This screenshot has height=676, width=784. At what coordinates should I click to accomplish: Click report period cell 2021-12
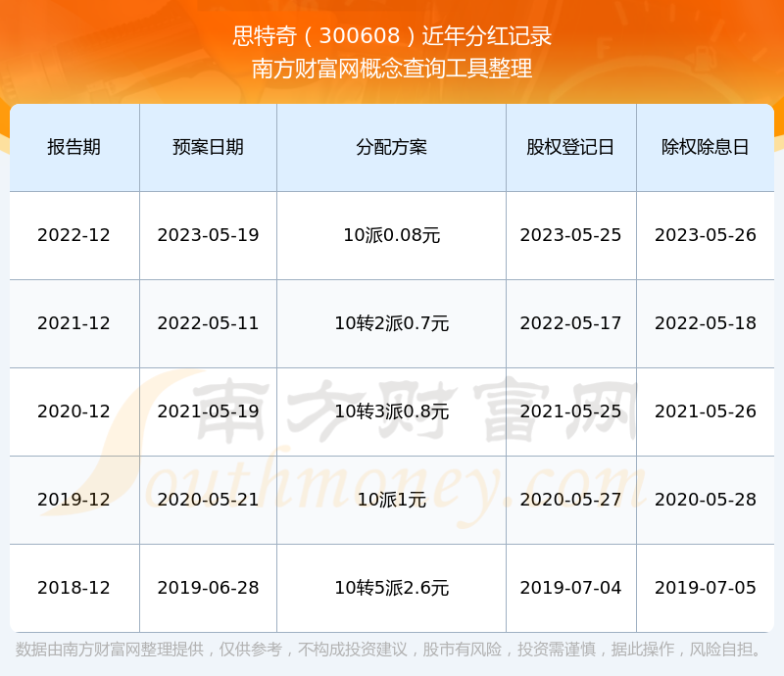74,323
